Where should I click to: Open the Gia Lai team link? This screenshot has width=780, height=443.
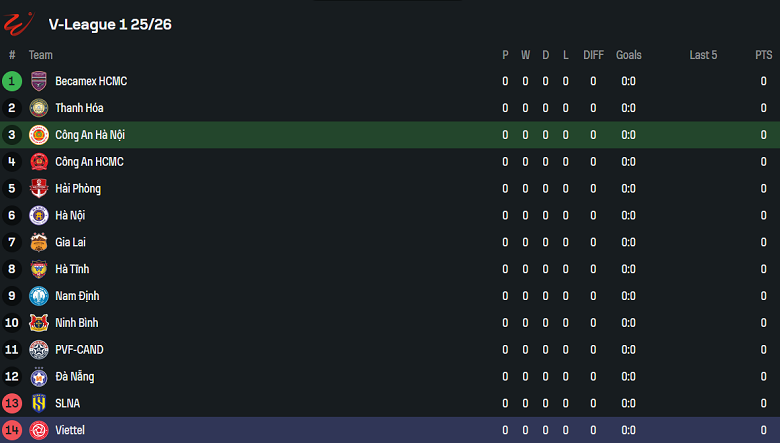pyautogui.click(x=70, y=242)
